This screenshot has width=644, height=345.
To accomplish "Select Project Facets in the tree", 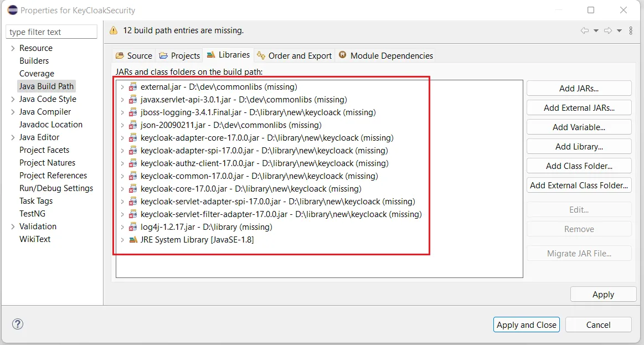I will (44, 150).
